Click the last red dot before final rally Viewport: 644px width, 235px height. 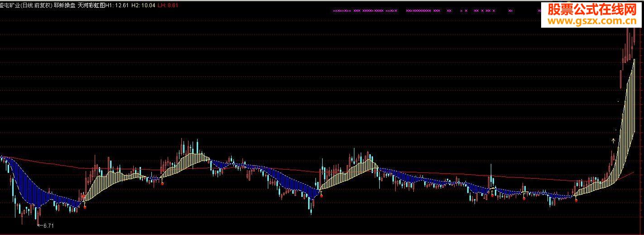(576, 200)
